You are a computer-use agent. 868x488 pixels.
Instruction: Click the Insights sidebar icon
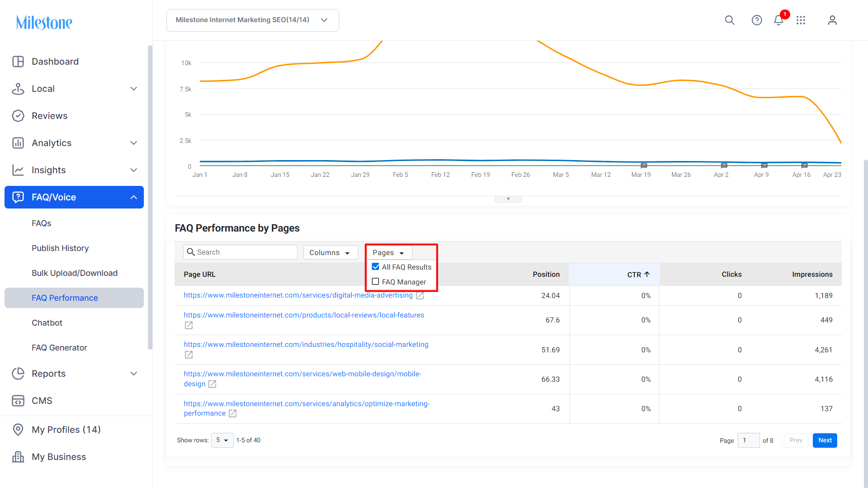click(x=18, y=170)
